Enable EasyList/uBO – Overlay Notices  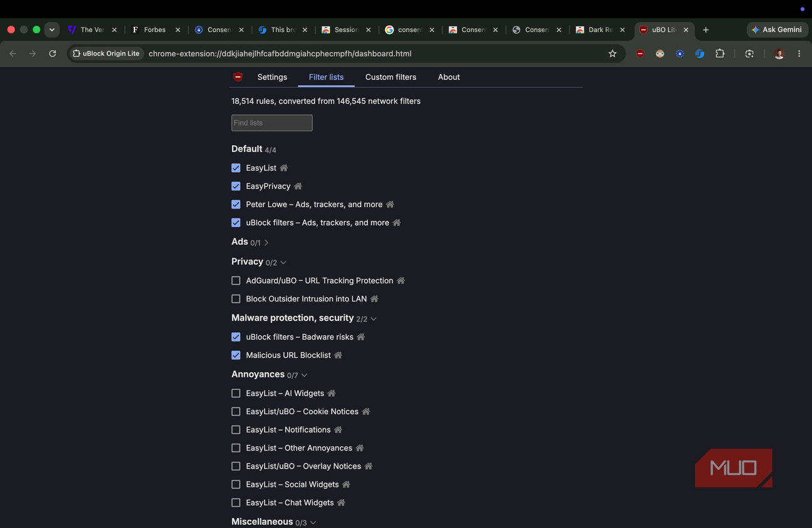236,465
